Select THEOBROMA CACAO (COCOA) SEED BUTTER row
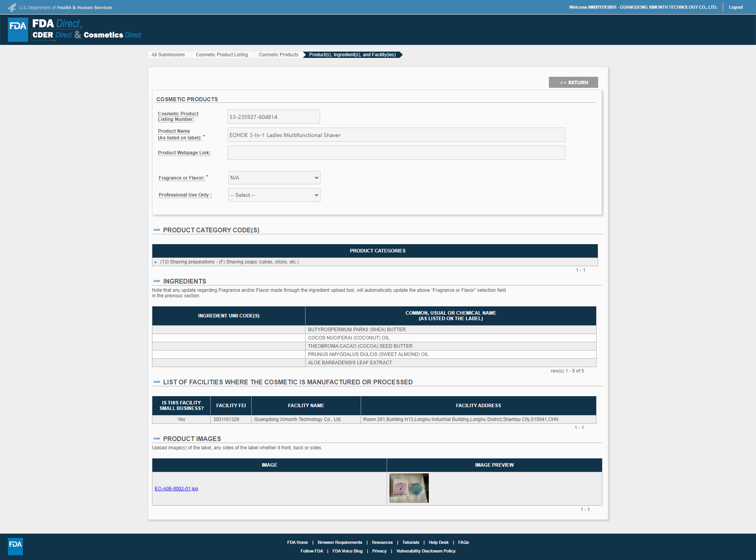Viewport: 756px width, 560px height. tap(374, 346)
